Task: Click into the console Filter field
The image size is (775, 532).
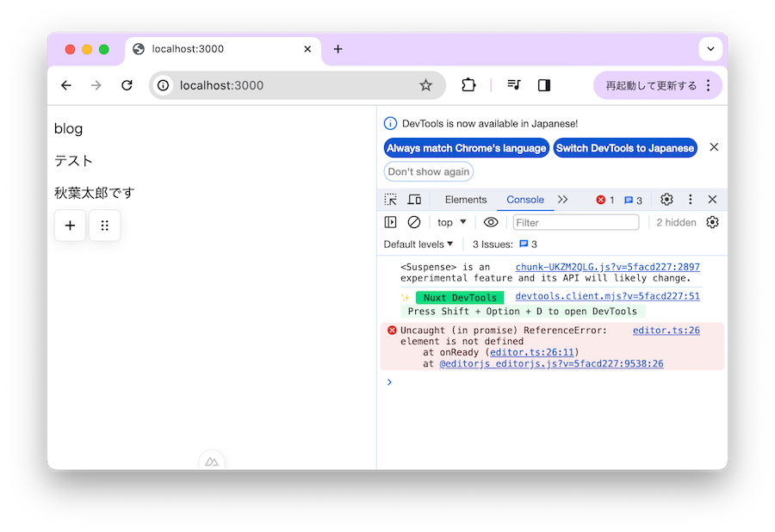Action: point(575,222)
